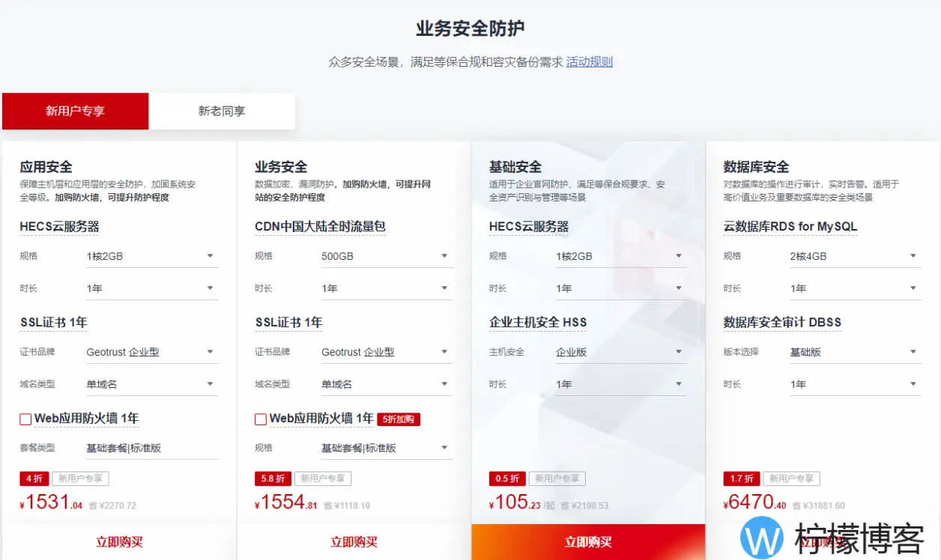The width and height of the screenshot is (941, 560).
Task: Click 新用户专享 tag in 应用安全 card
Action: point(81,478)
